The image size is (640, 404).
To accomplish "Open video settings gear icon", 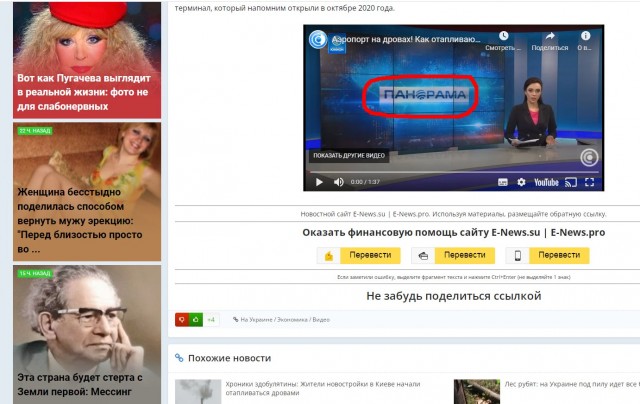I will click(x=521, y=182).
